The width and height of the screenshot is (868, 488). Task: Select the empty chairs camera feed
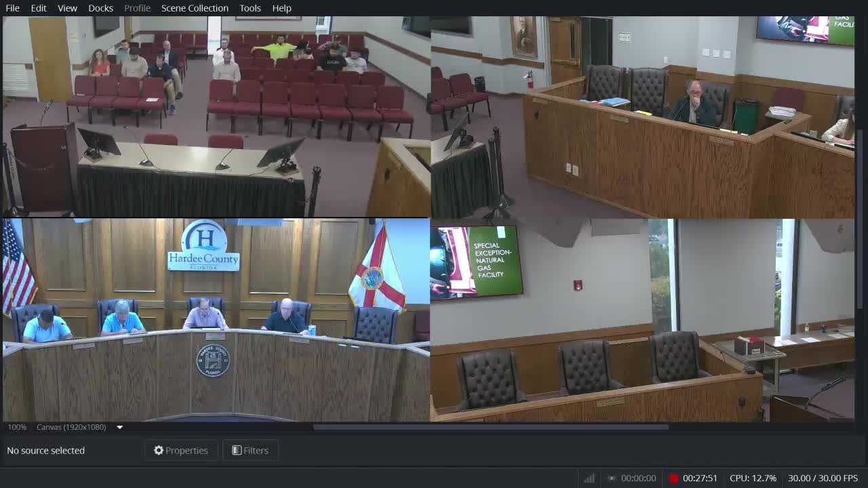[643, 320]
